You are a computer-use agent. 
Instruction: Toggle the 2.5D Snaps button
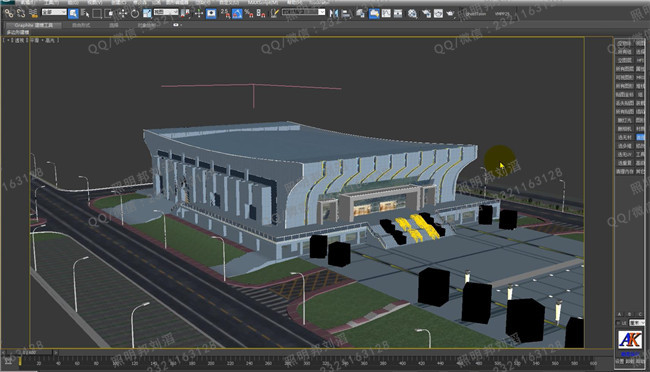click(225, 13)
